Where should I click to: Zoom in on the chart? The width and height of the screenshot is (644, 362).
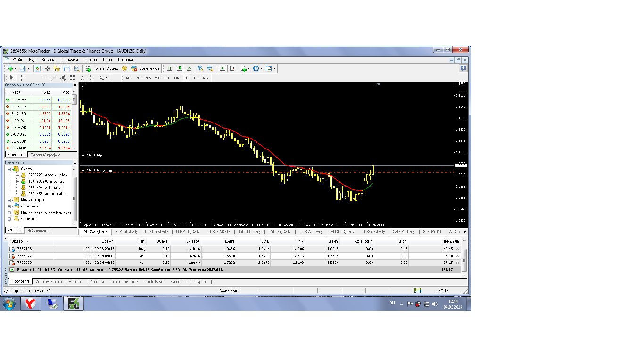point(200,68)
